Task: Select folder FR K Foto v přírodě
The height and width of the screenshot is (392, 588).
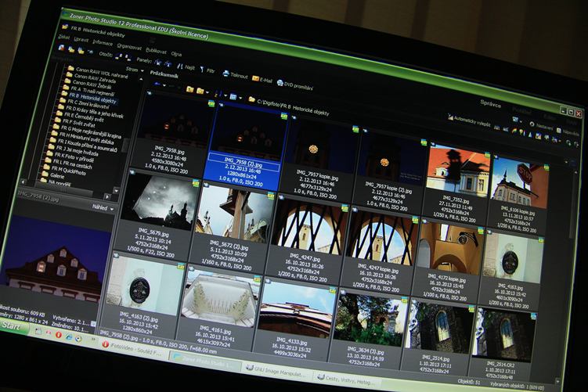Action: (x=70, y=156)
